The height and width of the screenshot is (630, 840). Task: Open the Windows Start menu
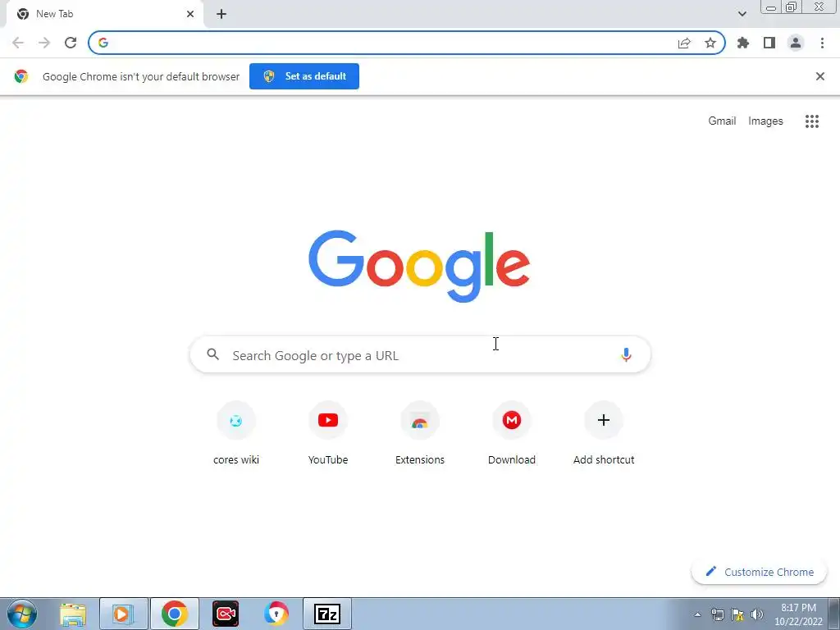(x=22, y=614)
